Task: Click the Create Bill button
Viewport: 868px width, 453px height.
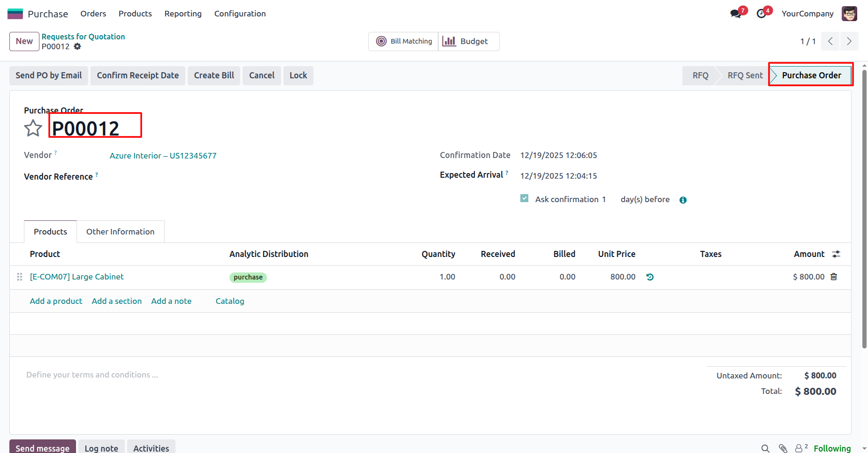Action: (214, 75)
